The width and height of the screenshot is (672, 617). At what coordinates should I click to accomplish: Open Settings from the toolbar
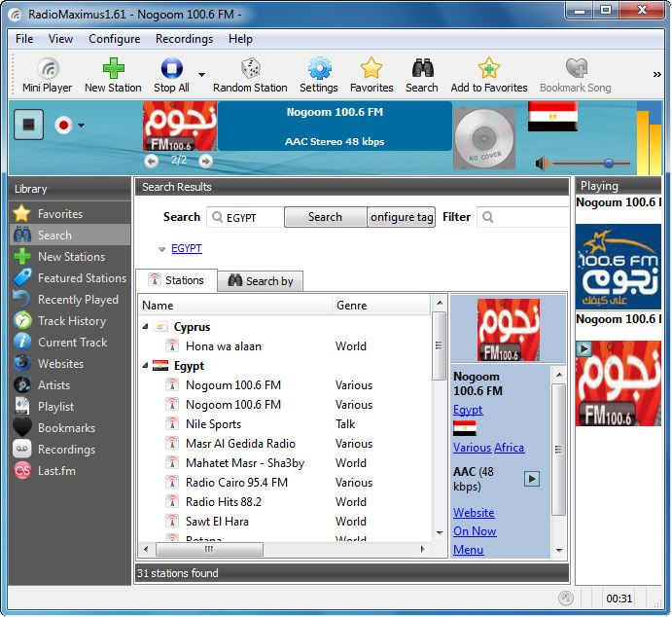click(319, 76)
